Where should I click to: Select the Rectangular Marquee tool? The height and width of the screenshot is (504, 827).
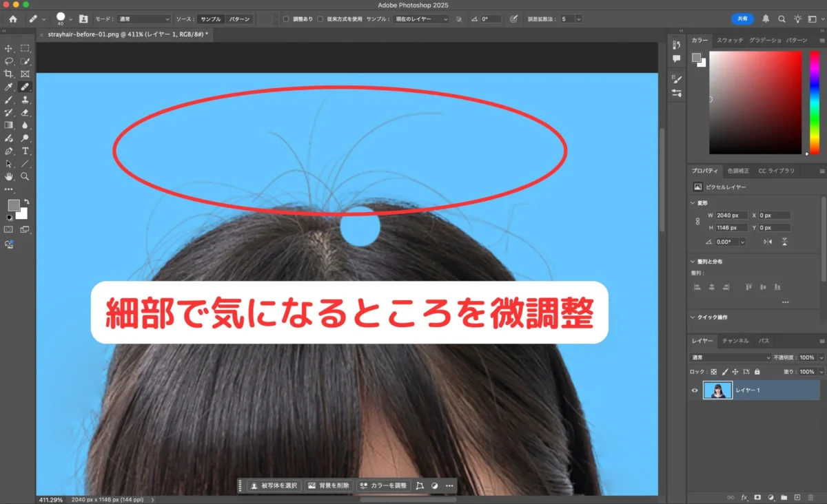point(25,48)
